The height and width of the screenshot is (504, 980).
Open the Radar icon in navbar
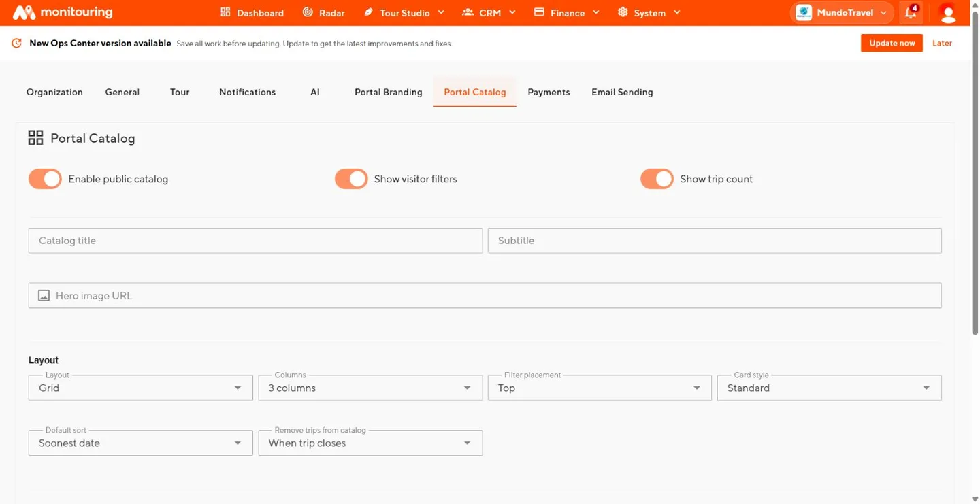point(308,12)
